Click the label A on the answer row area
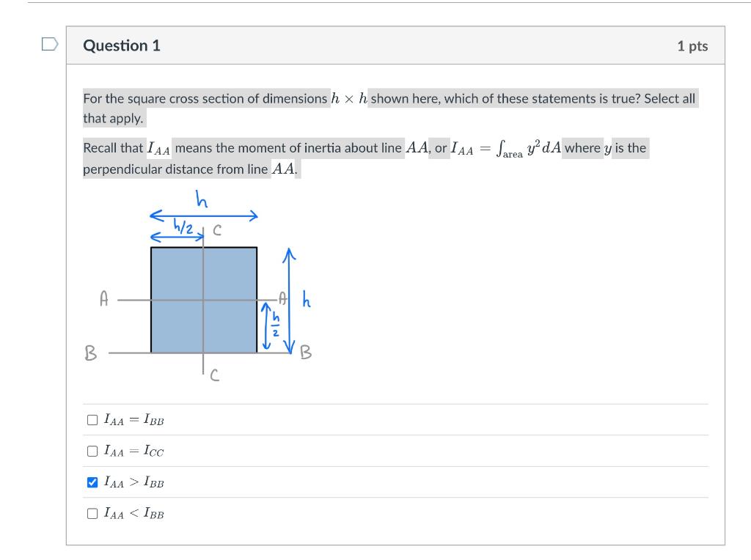This screenshot has width=751, height=560. click(x=102, y=298)
